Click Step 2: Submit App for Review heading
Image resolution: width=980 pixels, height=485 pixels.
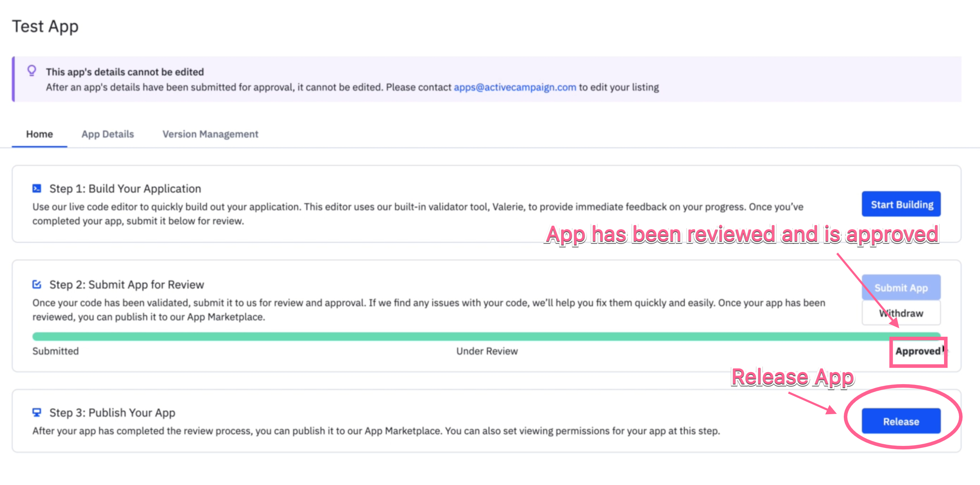tap(127, 285)
